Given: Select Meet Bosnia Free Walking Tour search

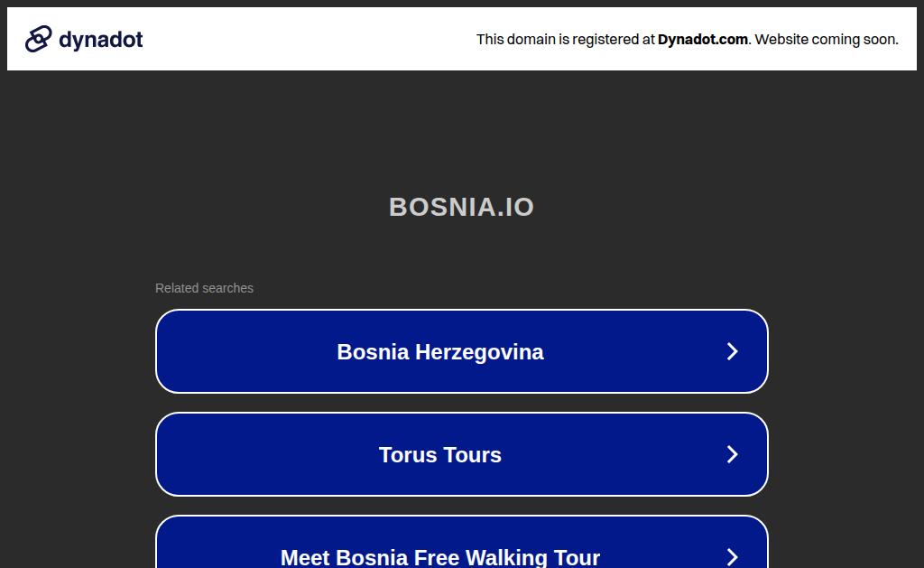Looking at the screenshot, I should click(461, 542).
